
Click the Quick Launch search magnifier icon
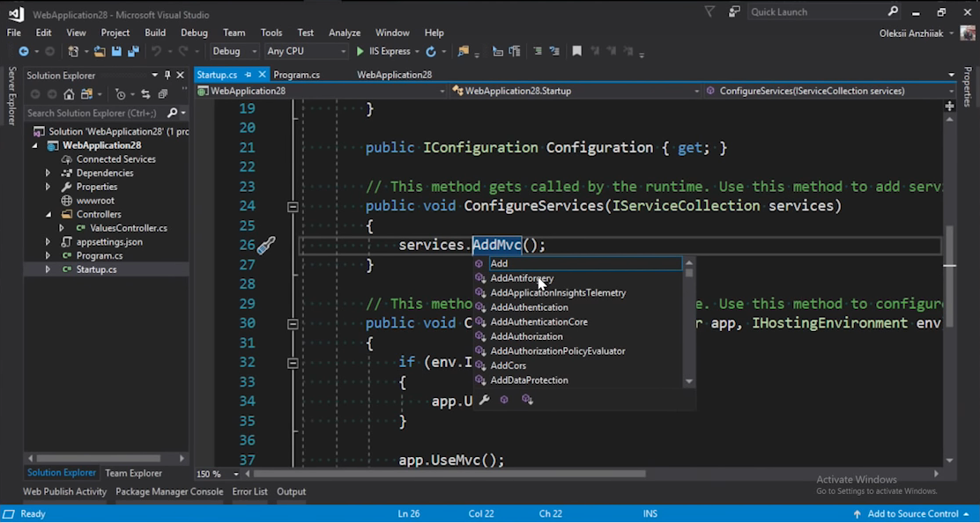click(x=893, y=11)
